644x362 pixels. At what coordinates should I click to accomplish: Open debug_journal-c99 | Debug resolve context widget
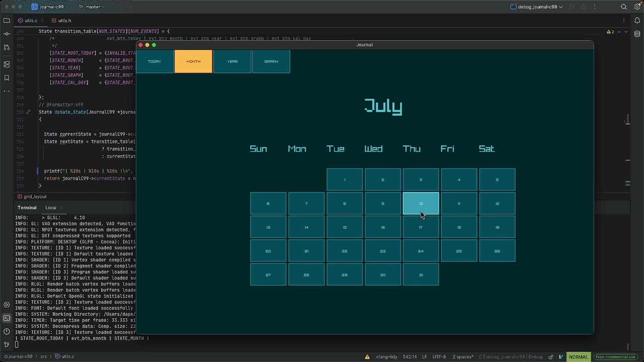click(511, 357)
